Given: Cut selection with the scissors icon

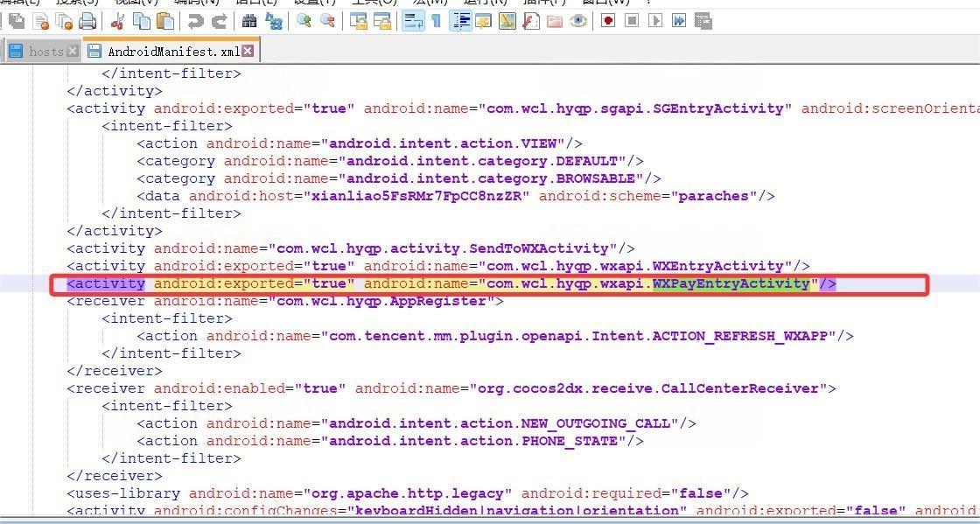Looking at the screenshot, I should 118,21.
